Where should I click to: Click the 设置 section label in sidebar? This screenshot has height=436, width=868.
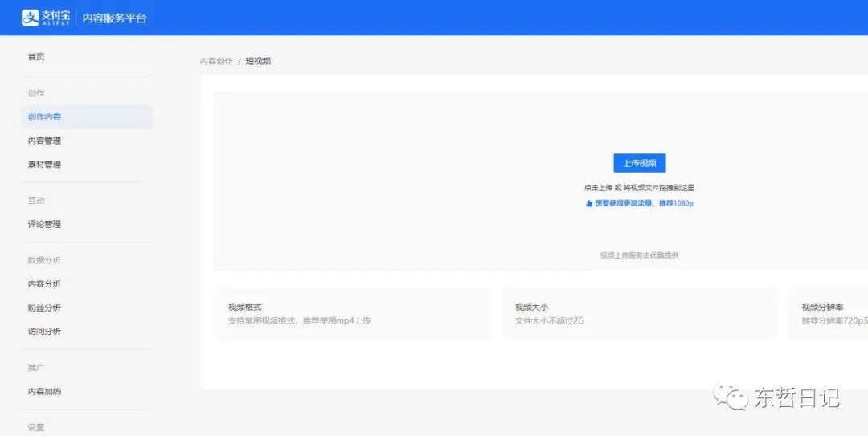pos(36,427)
